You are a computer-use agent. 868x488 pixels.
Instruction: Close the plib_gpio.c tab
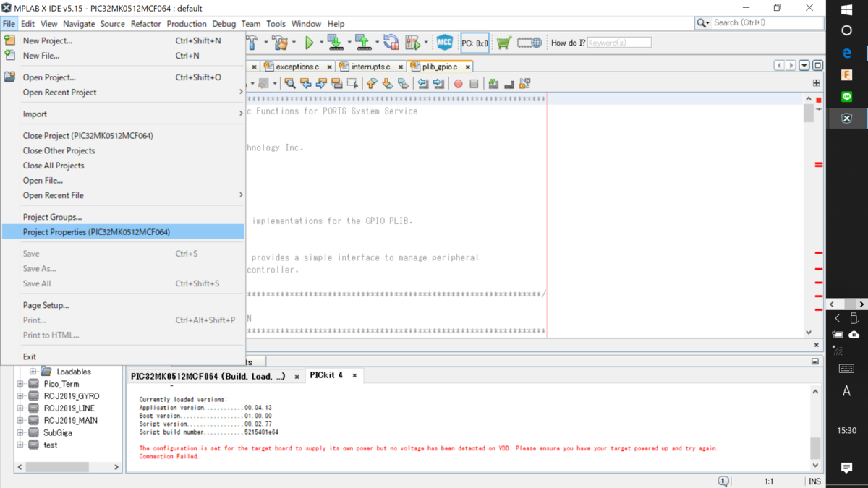click(x=468, y=67)
